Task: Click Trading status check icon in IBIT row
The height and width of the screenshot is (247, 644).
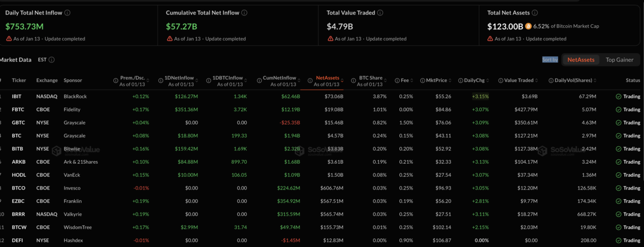Action: coord(618,97)
